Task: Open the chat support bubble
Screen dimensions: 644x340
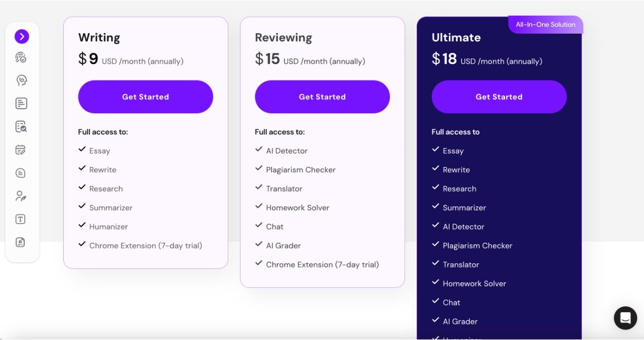Action: coord(625,318)
